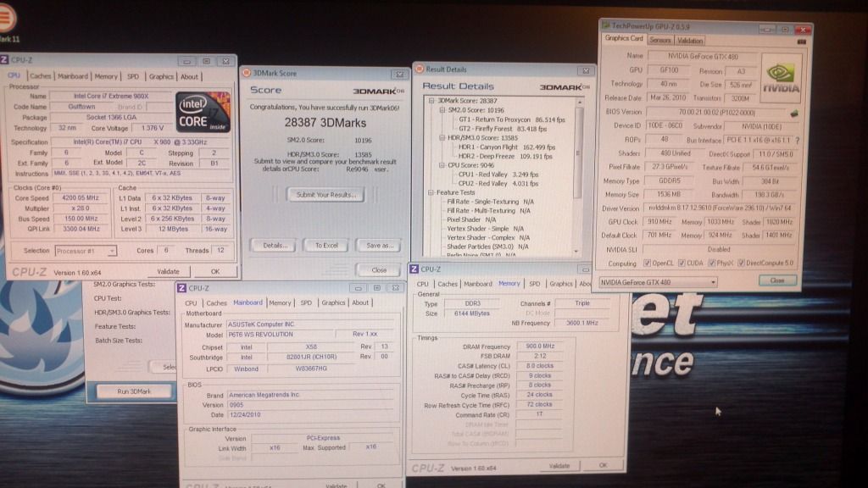
Task: Click the Z icon of the CPU-Z Mainboard window
Action: 181,288
